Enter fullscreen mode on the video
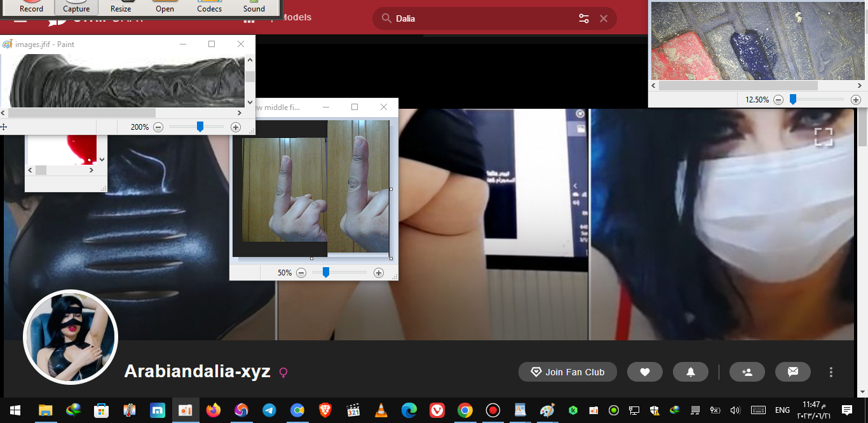868x423 pixels. point(823,137)
